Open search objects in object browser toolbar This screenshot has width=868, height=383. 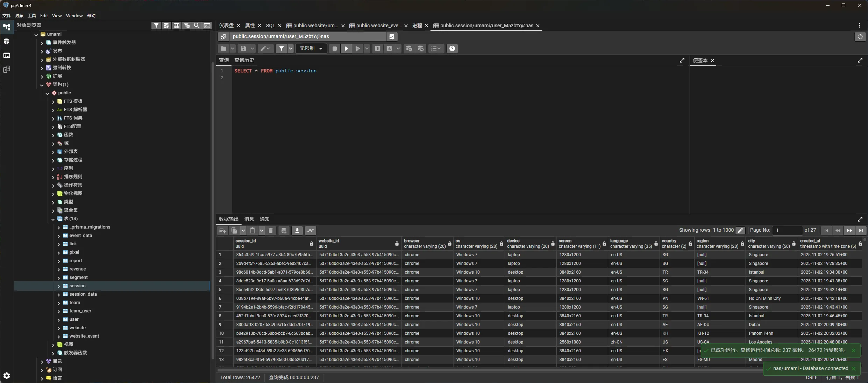tap(197, 26)
